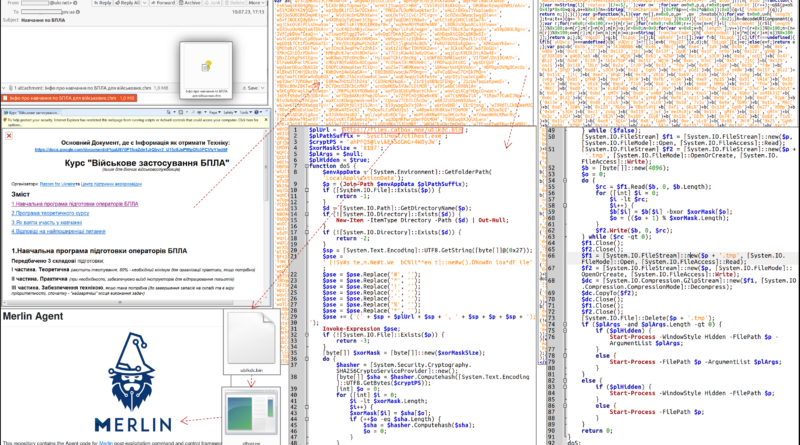
Task: Click the Print icon in the IE command bar
Action: pos(199,112)
